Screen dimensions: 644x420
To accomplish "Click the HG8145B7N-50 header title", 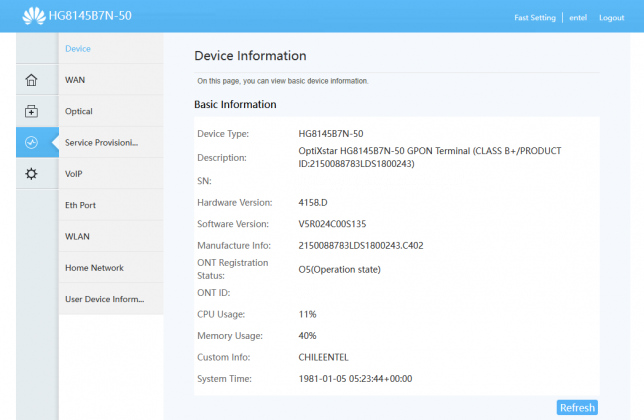I will 90,16.
